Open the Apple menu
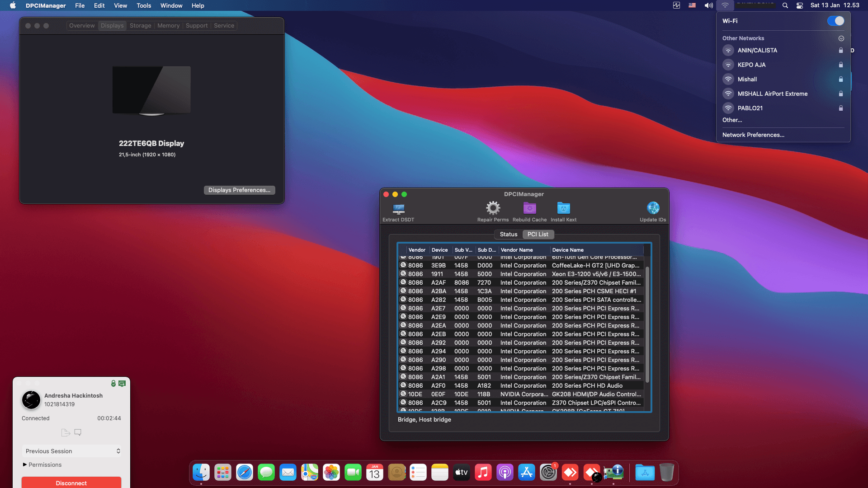 point(13,5)
